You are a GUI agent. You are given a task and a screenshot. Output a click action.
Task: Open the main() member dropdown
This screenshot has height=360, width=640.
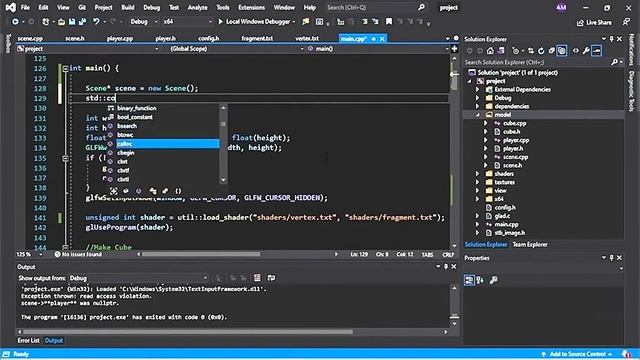[x=378, y=49]
